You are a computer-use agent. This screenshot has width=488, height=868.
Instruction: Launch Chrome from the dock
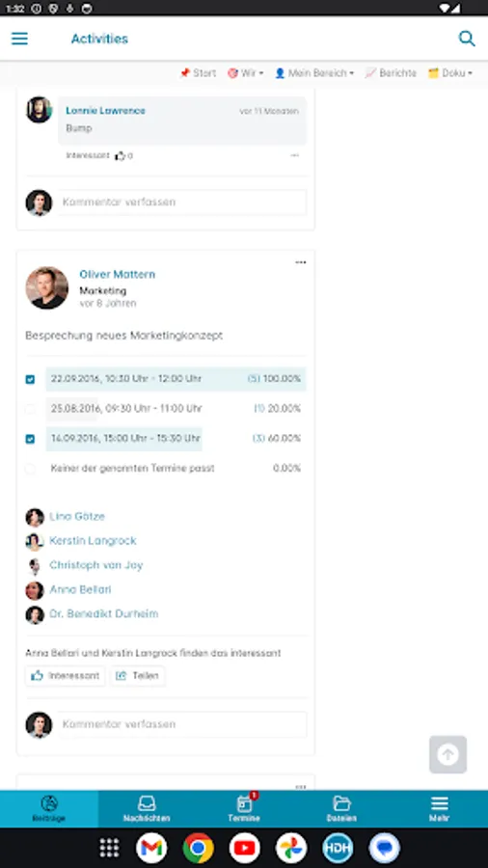click(198, 848)
